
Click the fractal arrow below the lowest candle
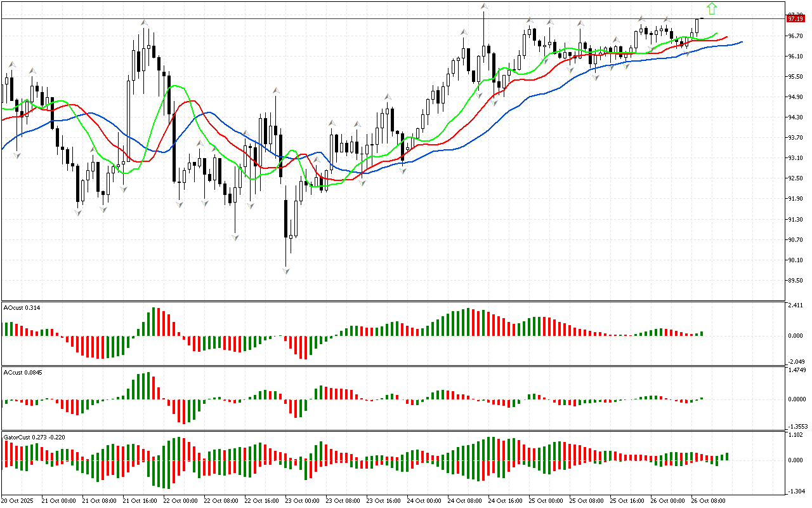tap(285, 271)
